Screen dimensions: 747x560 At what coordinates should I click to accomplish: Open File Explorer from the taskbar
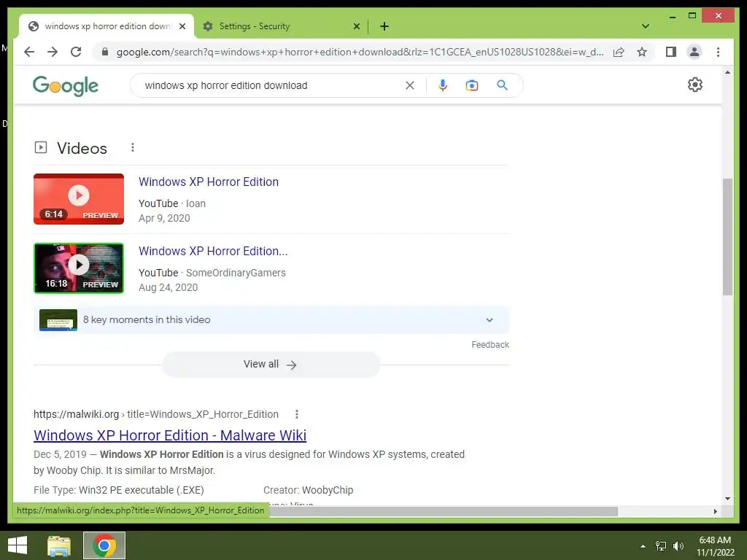click(x=59, y=545)
